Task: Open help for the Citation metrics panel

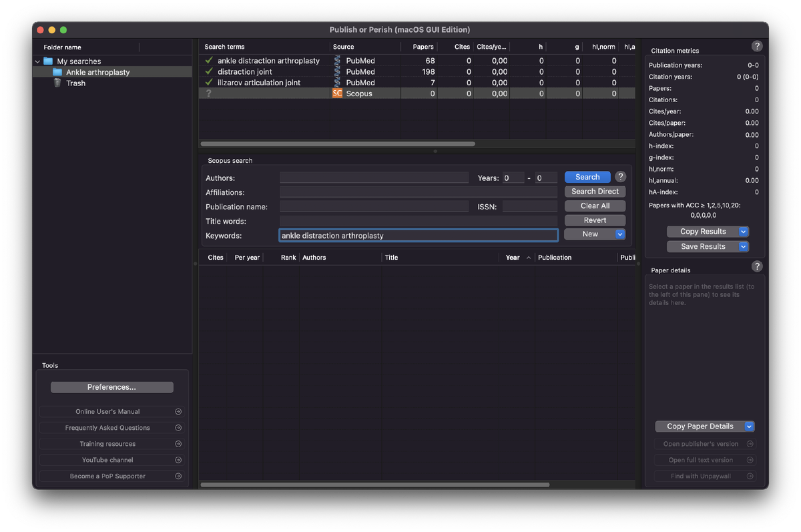Action: coord(757,46)
